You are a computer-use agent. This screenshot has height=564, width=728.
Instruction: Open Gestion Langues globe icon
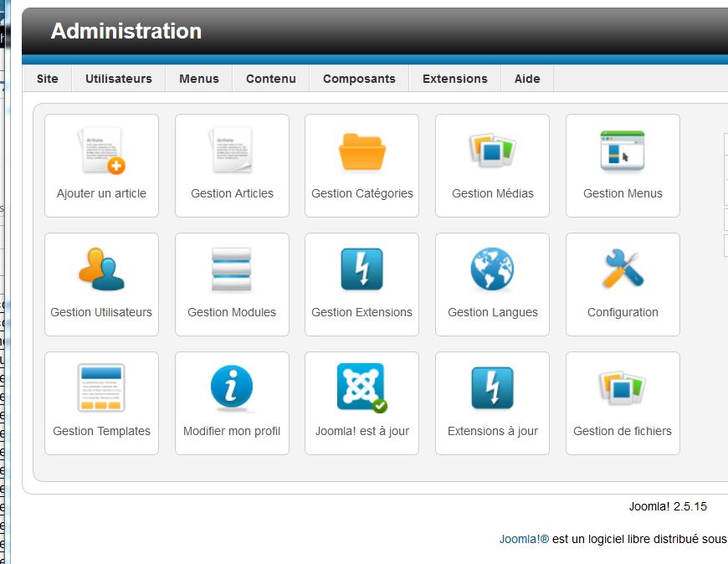(x=492, y=270)
